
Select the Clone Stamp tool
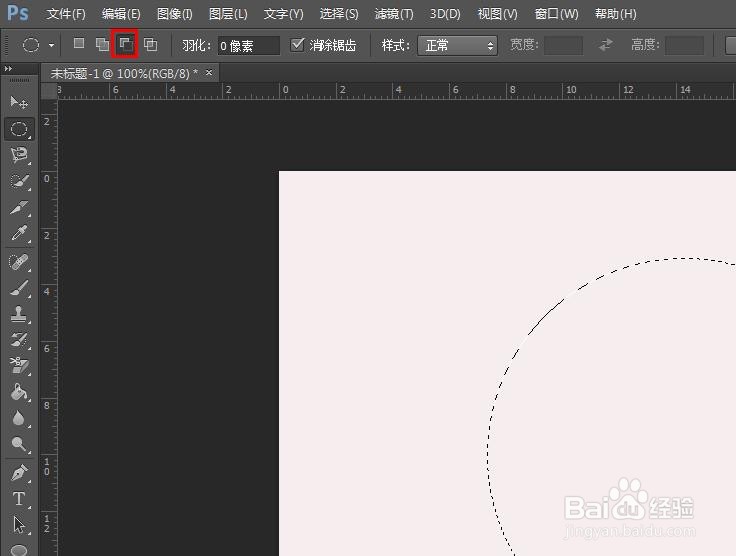19,314
